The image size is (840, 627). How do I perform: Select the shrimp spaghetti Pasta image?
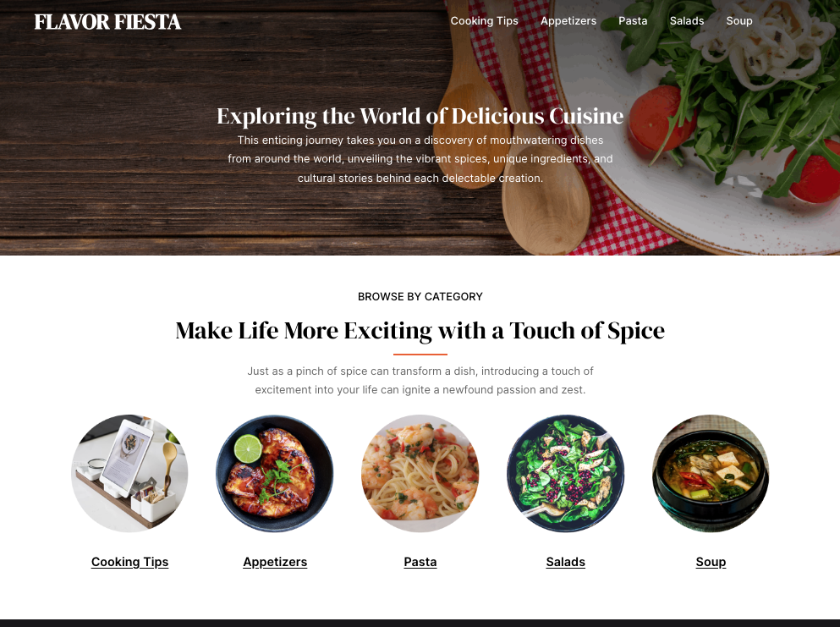click(420, 473)
